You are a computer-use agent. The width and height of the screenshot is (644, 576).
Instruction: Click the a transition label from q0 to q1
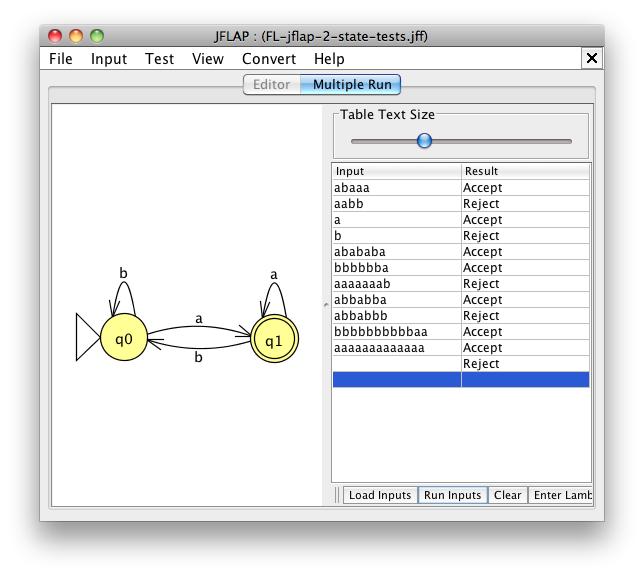[199, 318]
